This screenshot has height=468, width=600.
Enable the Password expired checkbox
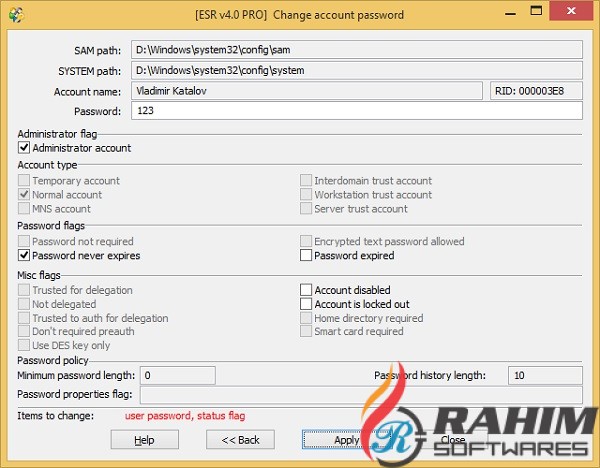(x=306, y=255)
